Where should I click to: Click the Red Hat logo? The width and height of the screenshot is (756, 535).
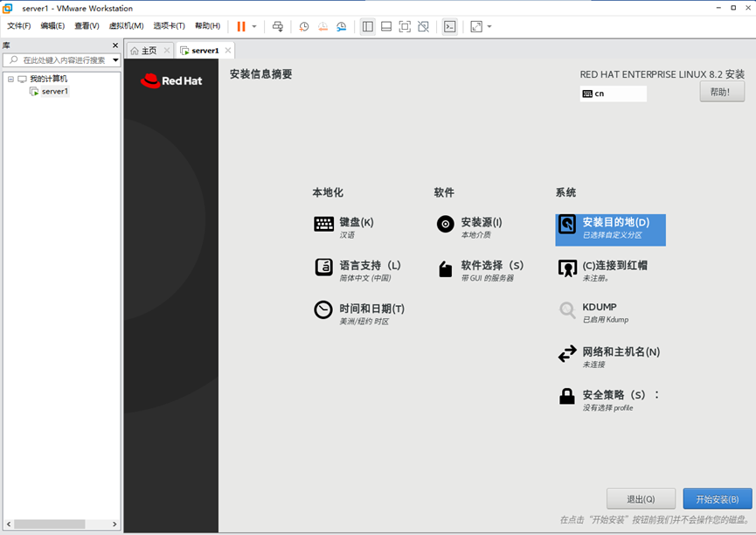(x=171, y=80)
